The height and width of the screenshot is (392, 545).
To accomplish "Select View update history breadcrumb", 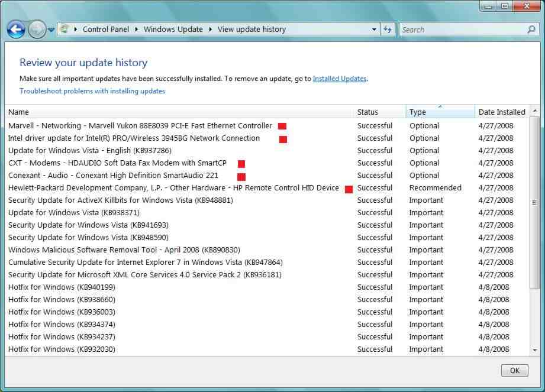I will pyautogui.click(x=251, y=30).
